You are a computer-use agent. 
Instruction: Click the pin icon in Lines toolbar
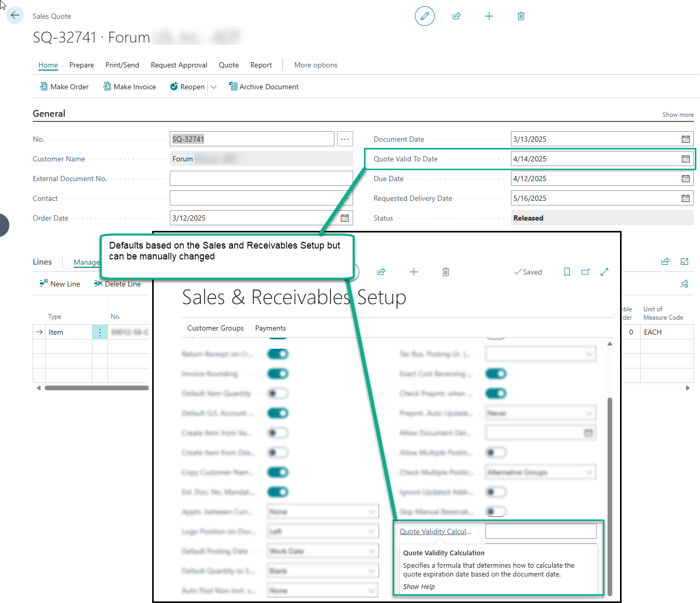click(684, 284)
